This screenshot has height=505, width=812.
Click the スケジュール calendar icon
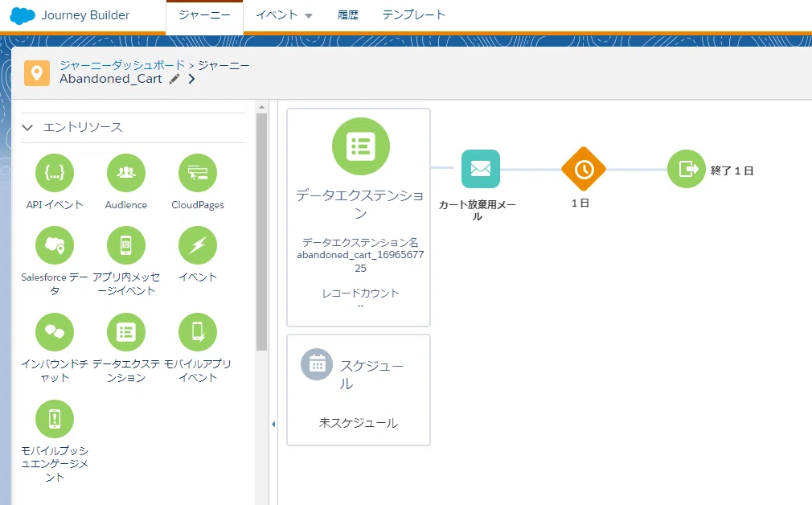pos(317,364)
